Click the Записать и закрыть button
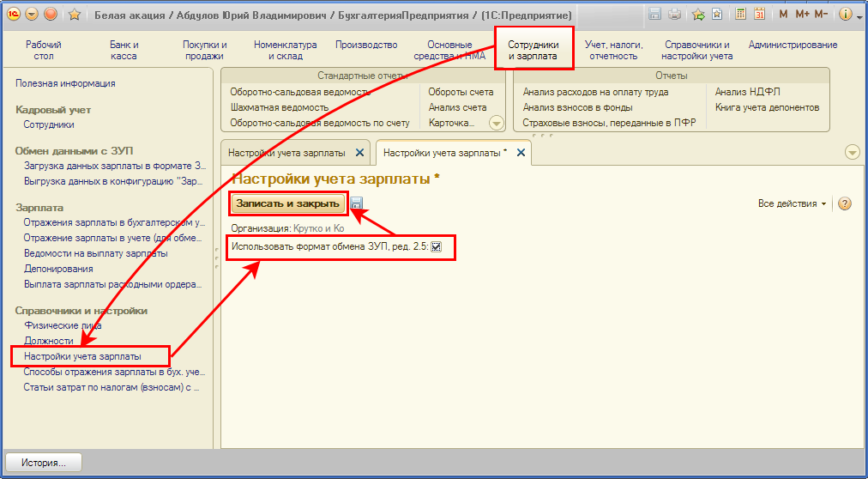Viewport: 868px width, 479px height. pyautogui.click(x=288, y=203)
